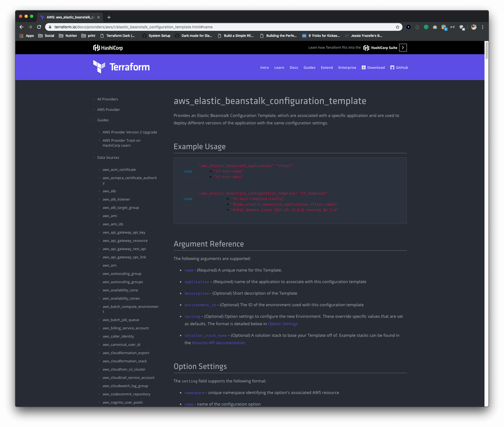Open the Docs nav menu item
Screen dimensions: 504x427
pyautogui.click(x=294, y=67)
